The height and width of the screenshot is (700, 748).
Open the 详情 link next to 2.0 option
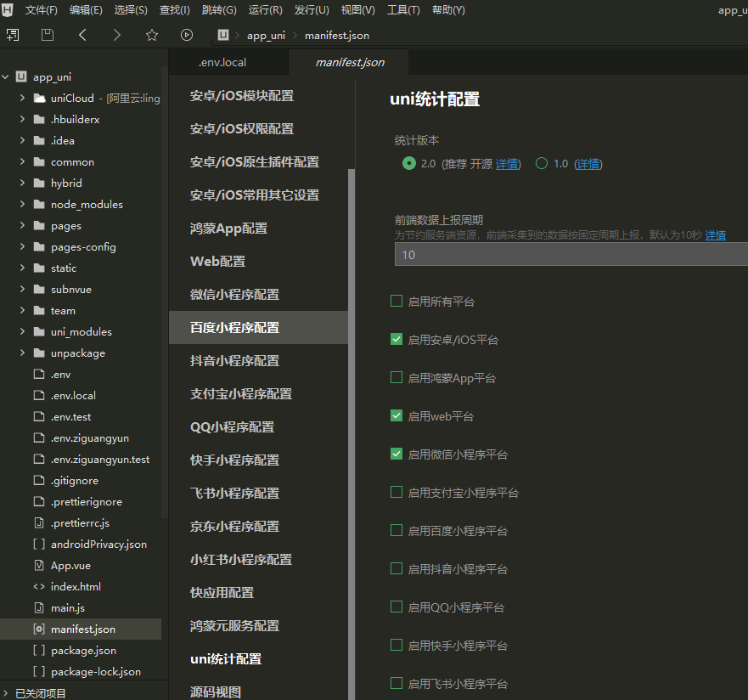pos(508,164)
